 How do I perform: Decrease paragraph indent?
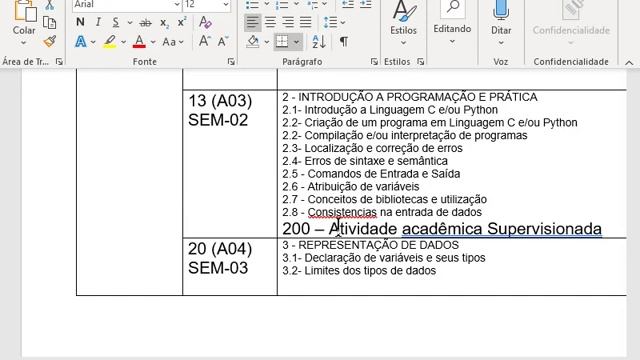coord(348,4)
